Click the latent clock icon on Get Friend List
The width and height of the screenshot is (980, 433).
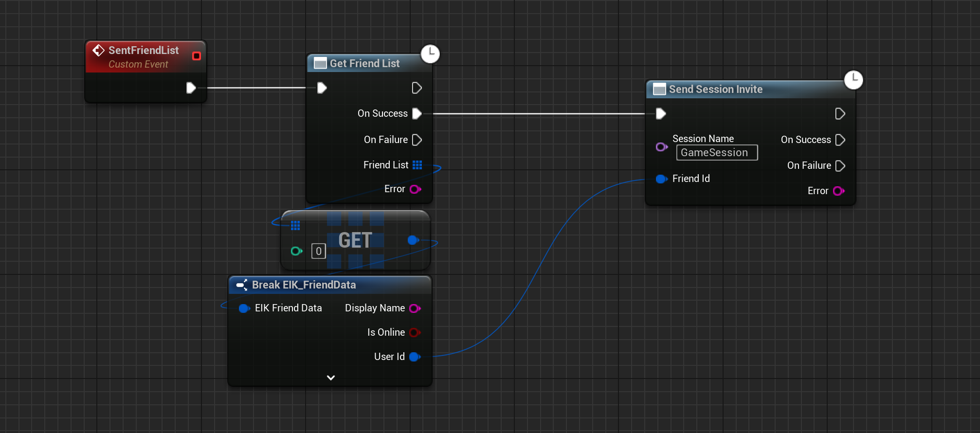pos(430,54)
